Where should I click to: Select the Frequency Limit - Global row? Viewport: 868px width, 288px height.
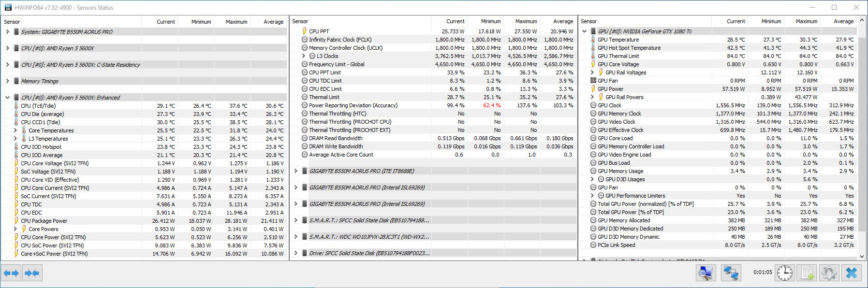point(433,64)
